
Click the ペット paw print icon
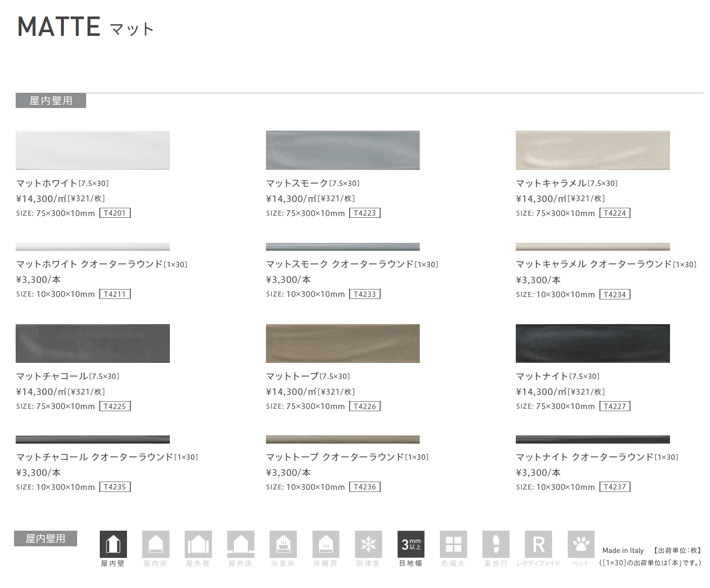coord(581,544)
